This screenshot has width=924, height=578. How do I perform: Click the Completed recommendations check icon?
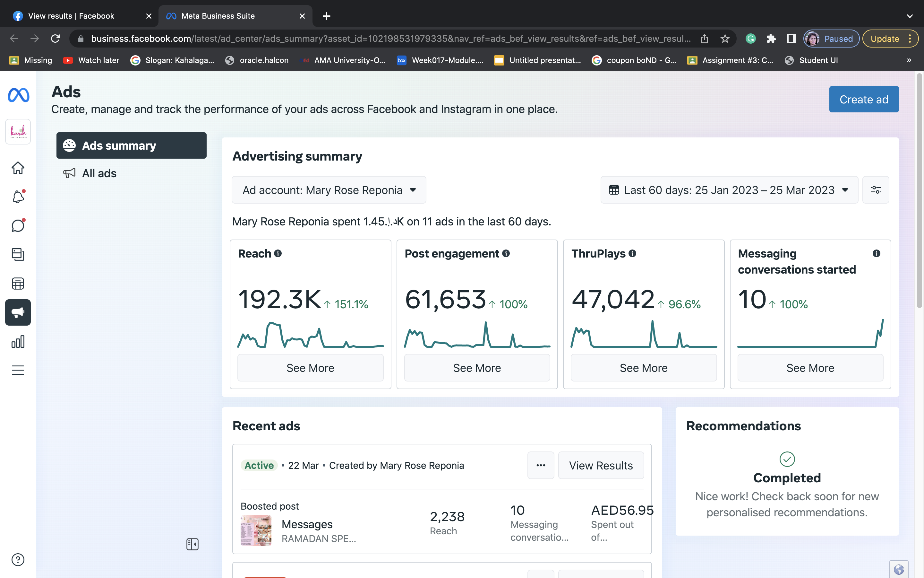pyautogui.click(x=787, y=459)
